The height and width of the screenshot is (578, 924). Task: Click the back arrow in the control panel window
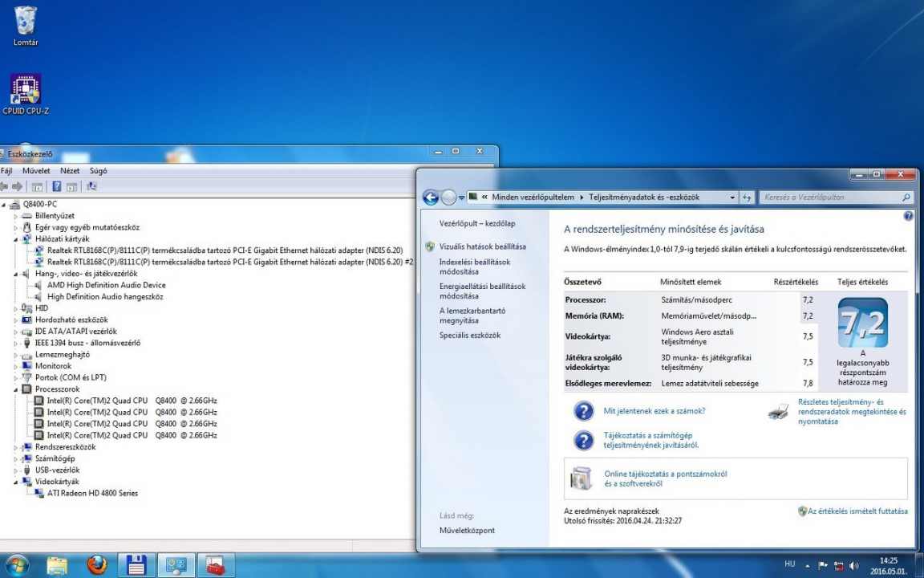tap(431, 197)
